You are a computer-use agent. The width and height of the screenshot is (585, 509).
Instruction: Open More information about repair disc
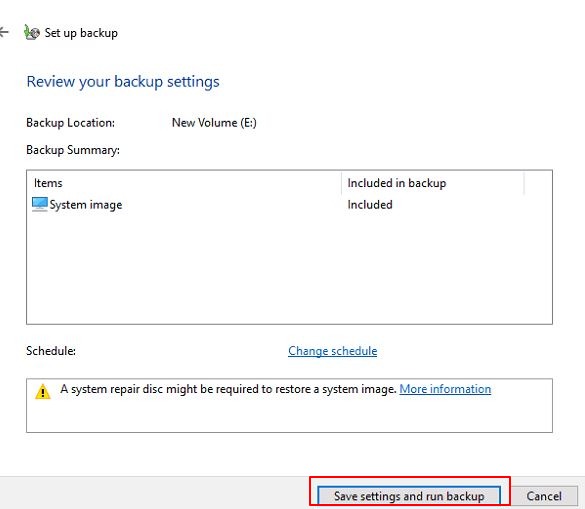[445, 389]
